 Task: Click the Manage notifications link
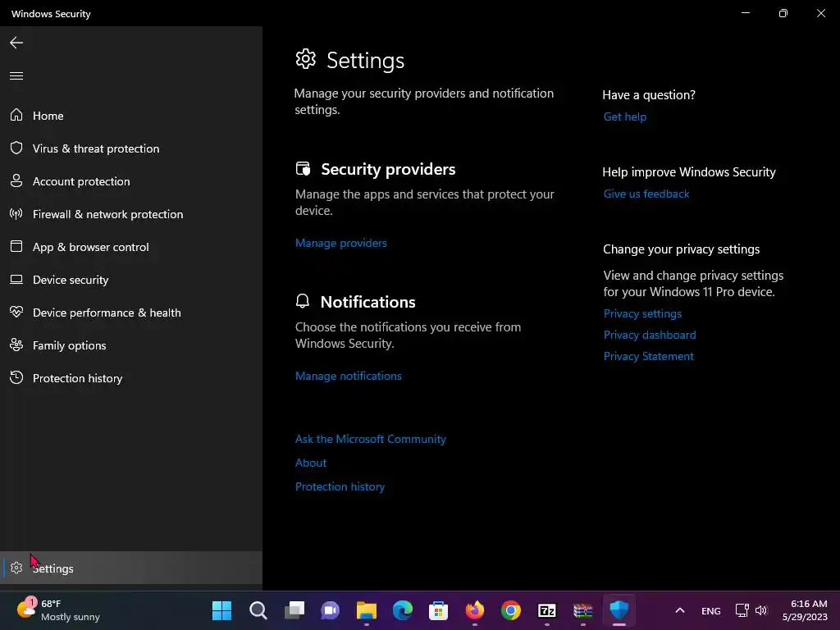click(x=348, y=376)
